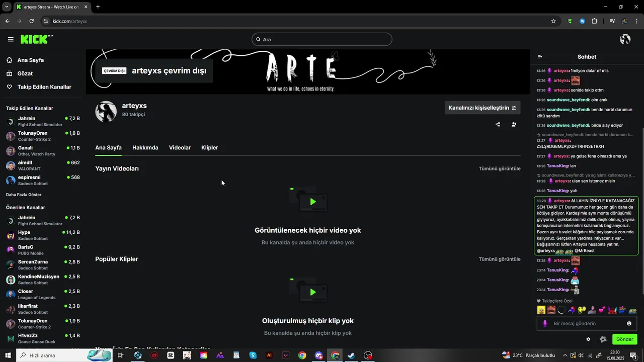Open the hamburger sidebar menu
This screenshot has height=362, width=644.
click(x=11, y=39)
